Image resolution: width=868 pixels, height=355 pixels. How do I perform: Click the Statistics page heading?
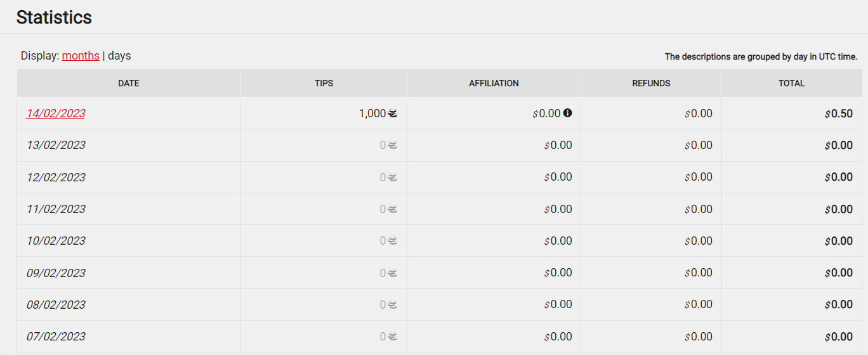[x=54, y=17]
